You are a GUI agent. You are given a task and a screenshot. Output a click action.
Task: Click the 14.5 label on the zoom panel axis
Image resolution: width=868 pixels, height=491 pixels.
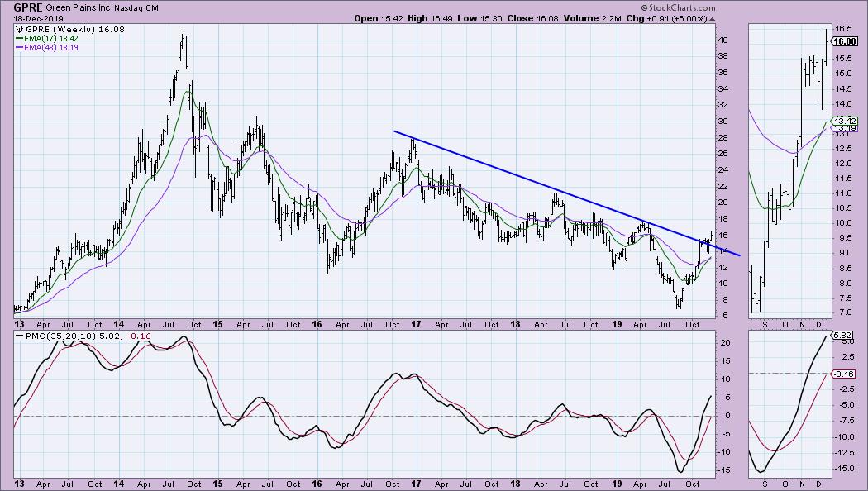(x=844, y=89)
